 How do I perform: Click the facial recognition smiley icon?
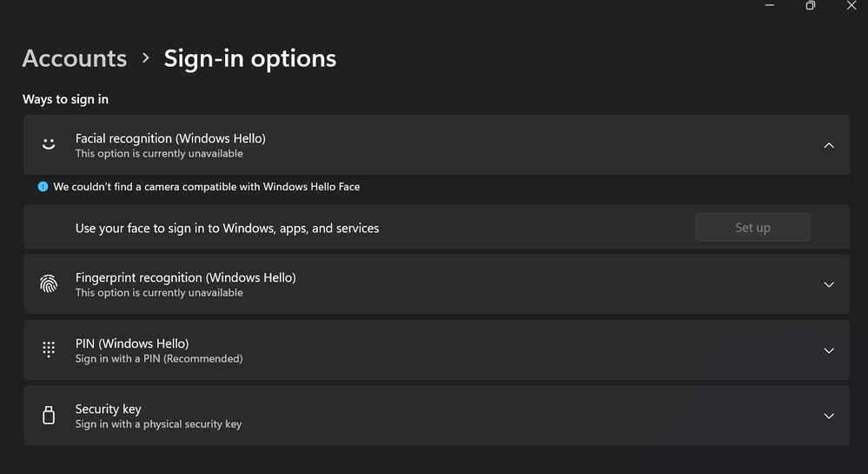pyautogui.click(x=49, y=144)
